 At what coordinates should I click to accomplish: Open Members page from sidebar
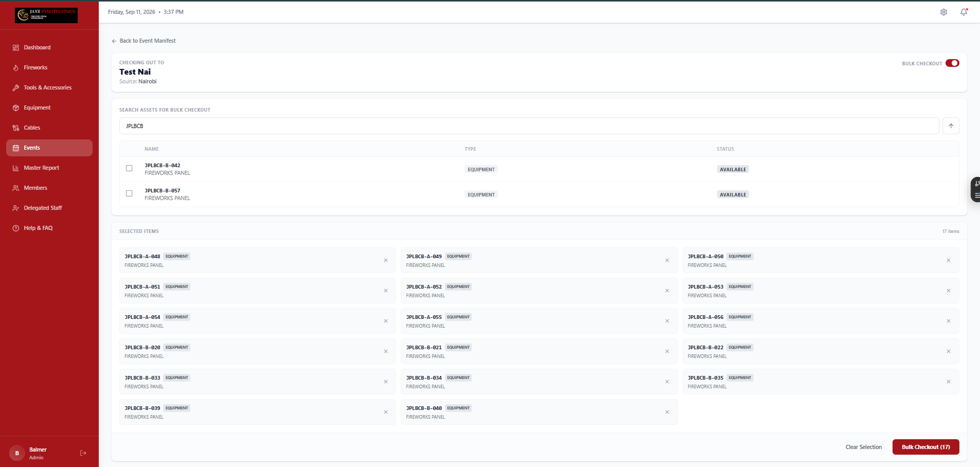click(x=49, y=188)
